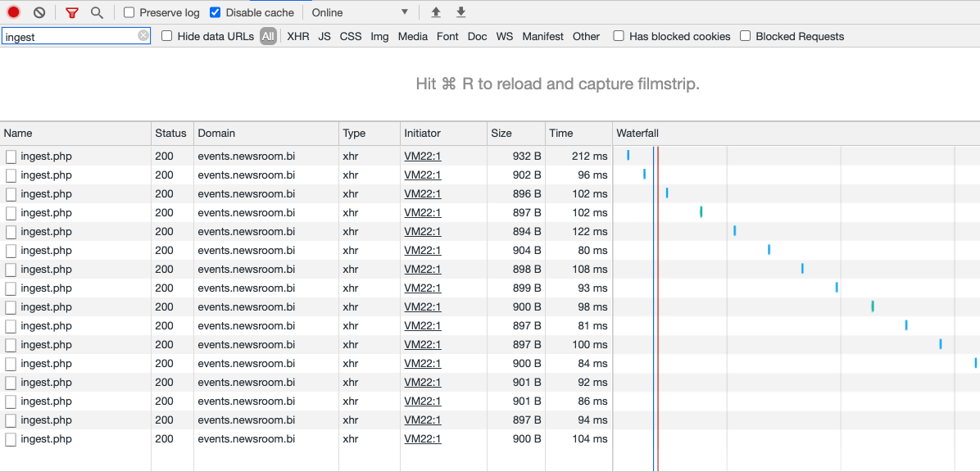Clear the network requests list

tap(39, 11)
